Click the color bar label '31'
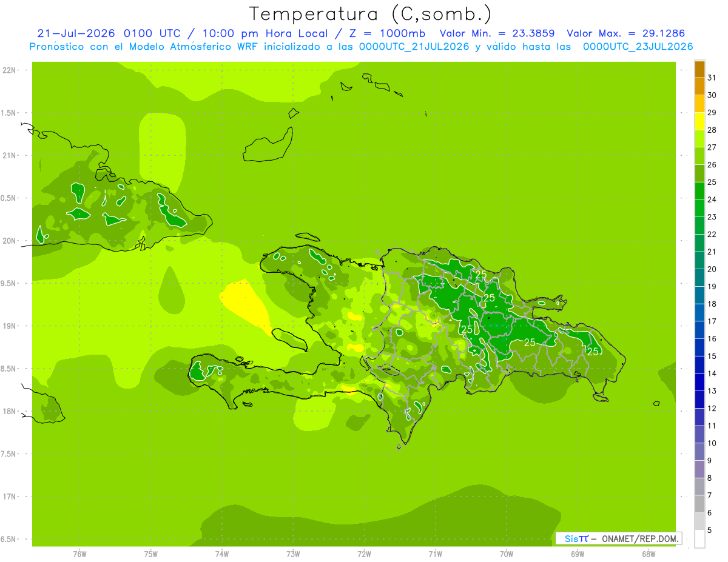Viewport: 728px width, 562px height. pos(712,78)
